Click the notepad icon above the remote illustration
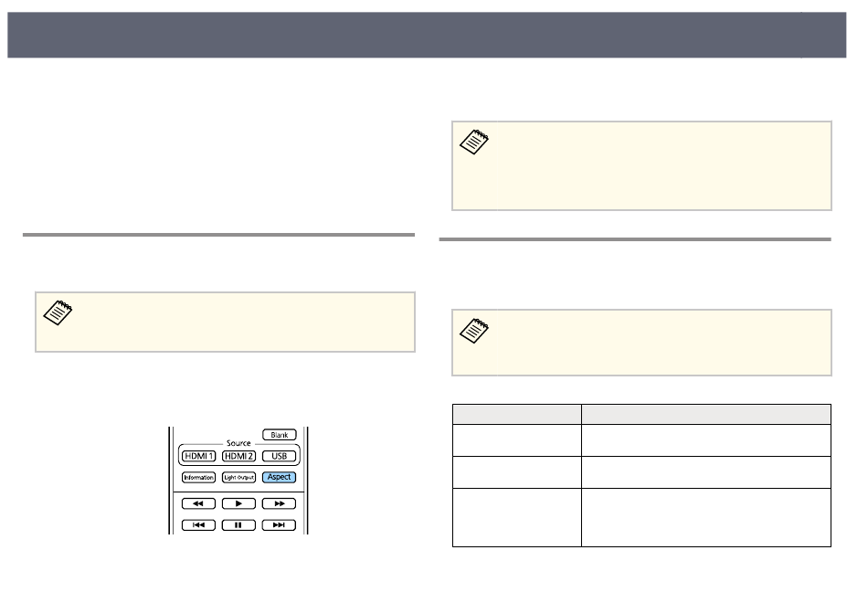This screenshot has width=868, height=603. (58, 312)
